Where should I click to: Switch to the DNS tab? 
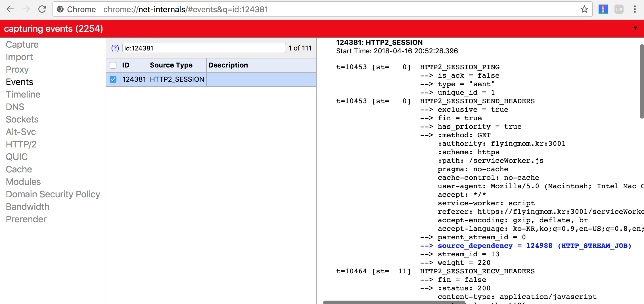point(15,107)
